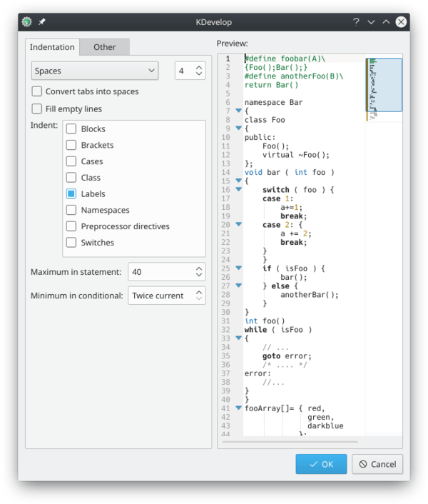This screenshot has height=504, width=428.
Task: Collapse the else fold at line 27
Action: click(238, 285)
